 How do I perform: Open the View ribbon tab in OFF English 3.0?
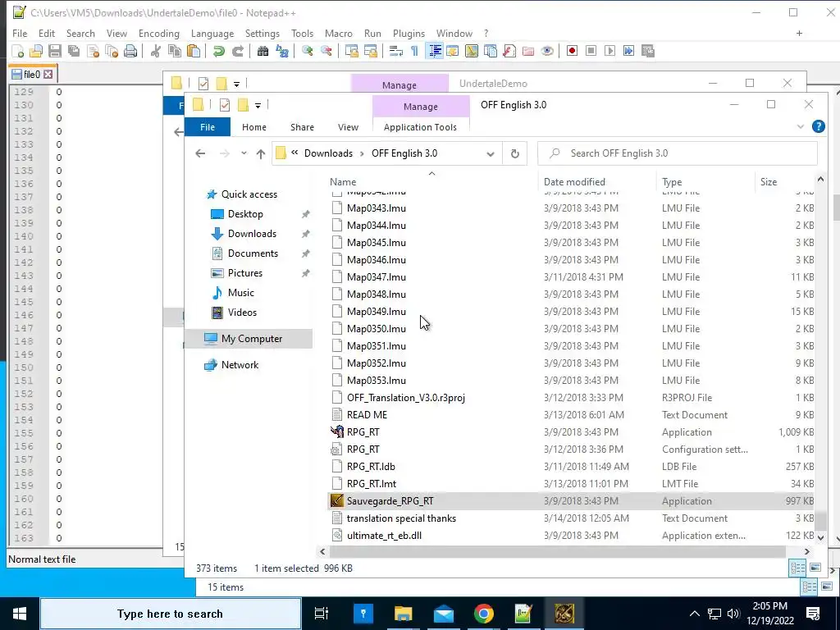point(348,127)
